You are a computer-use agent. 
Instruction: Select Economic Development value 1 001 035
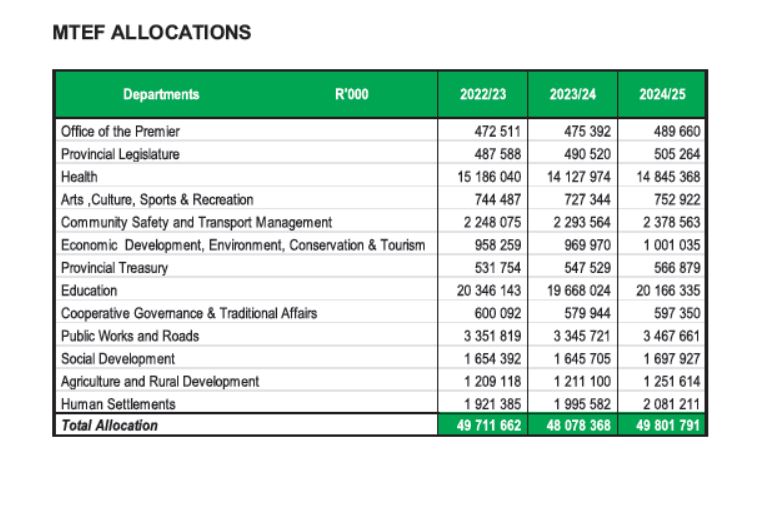coord(672,245)
